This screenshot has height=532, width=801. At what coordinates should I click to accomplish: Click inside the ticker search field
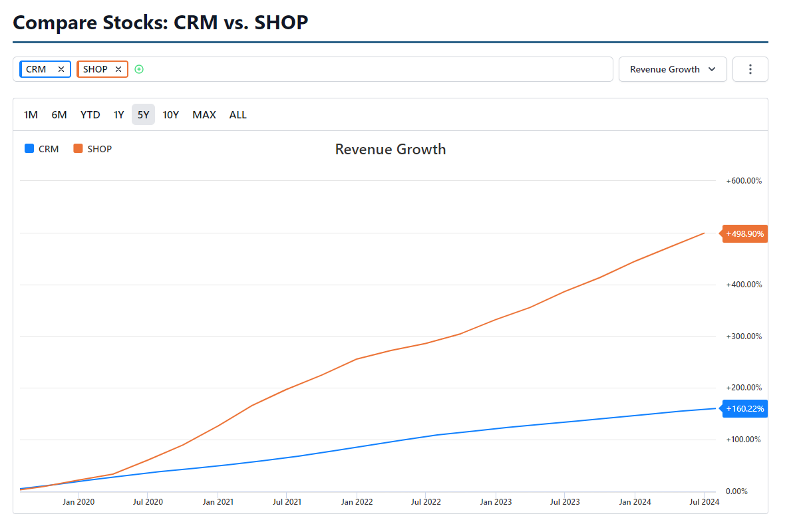pos(366,68)
